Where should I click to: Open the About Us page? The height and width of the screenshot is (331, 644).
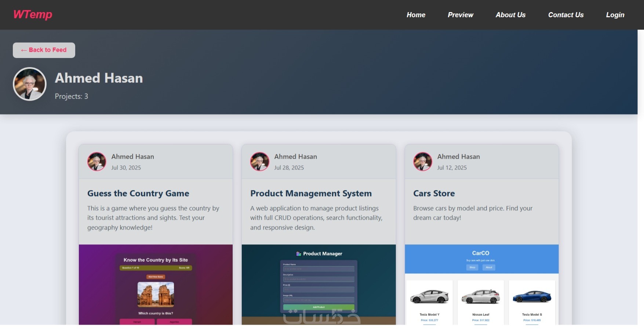510,15
